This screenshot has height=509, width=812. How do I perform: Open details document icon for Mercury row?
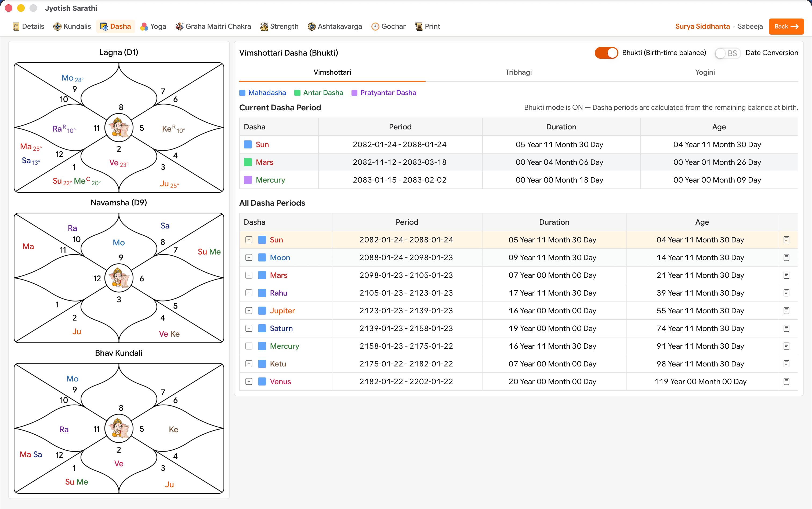(x=786, y=346)
